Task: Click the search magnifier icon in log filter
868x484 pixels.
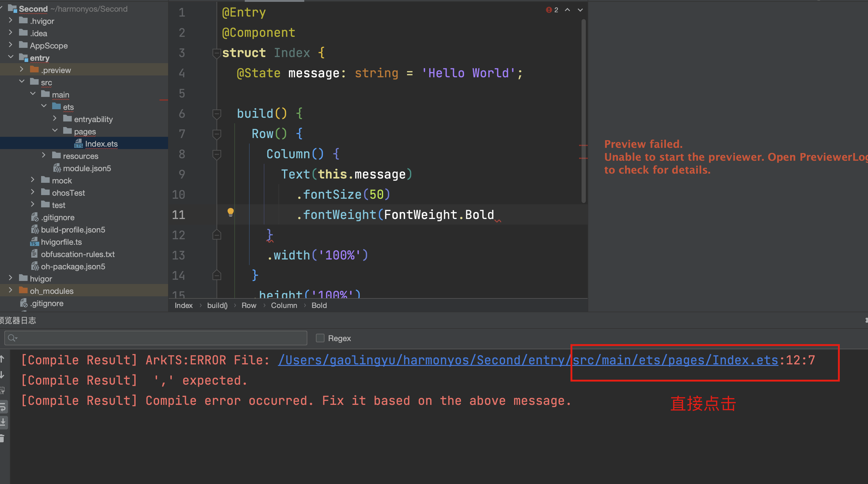Action: pyautogui.click(x=12, y=338)
